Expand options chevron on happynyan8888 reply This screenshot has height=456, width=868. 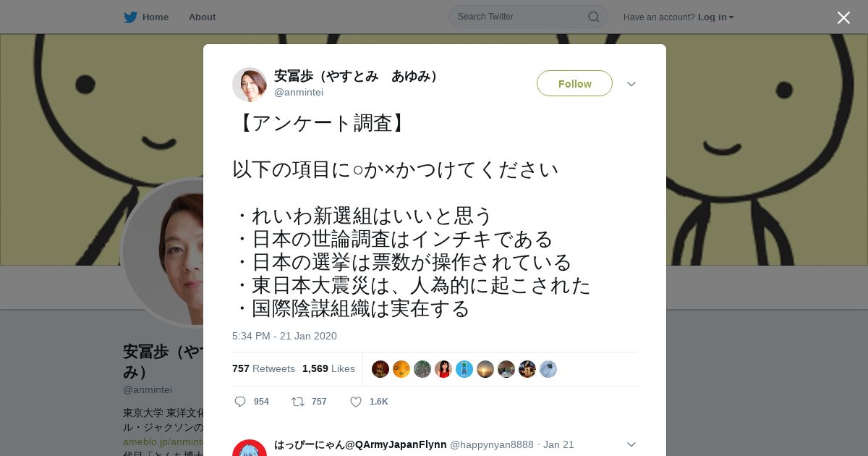[631, 444]
